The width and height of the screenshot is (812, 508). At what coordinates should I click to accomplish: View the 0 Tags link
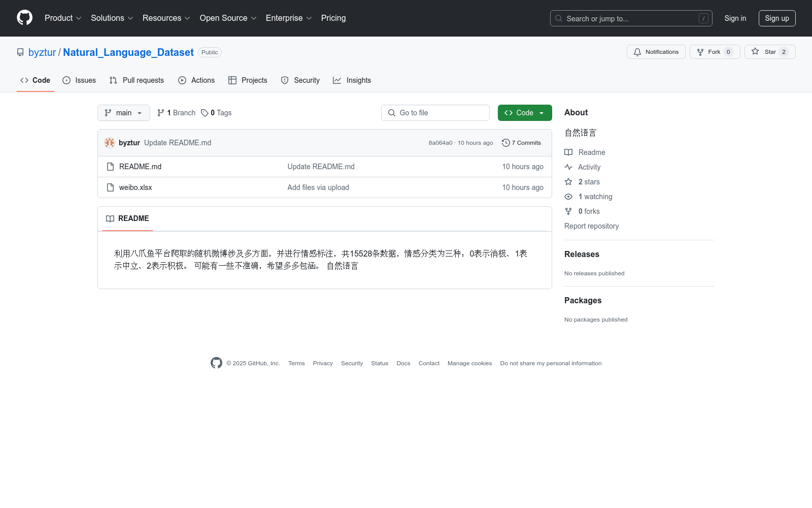216,113
